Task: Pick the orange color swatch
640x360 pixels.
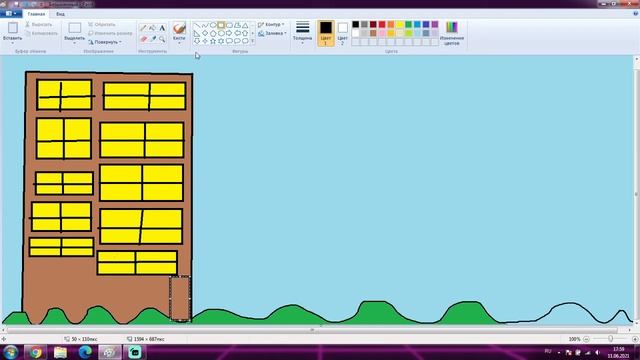Action: [x=391, y=24]
